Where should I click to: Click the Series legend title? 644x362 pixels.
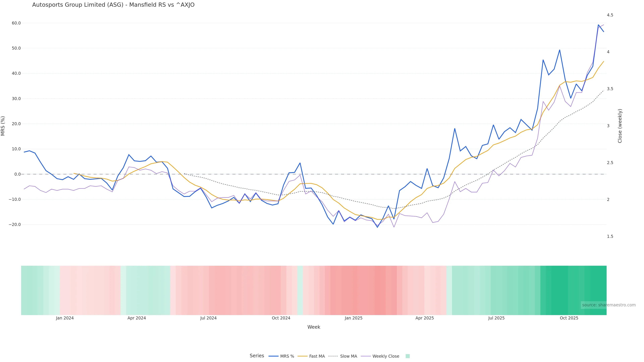tap(257, 356)
